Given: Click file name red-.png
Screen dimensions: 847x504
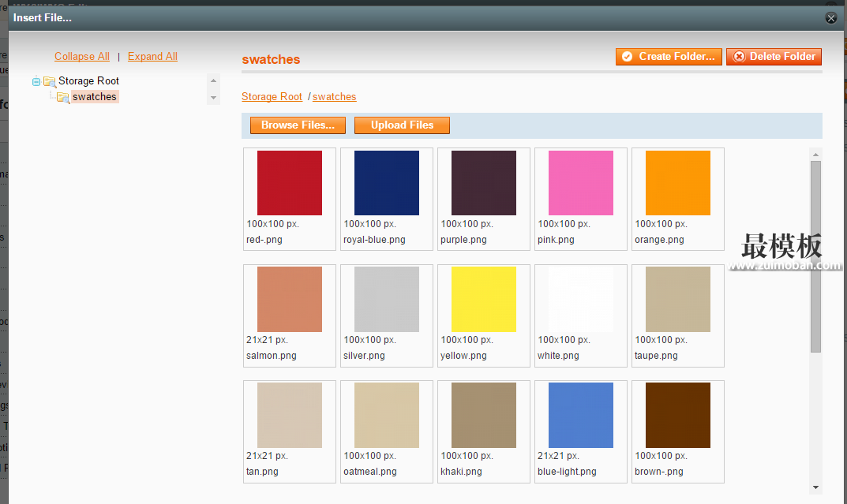Looking at the screenshot, I should (264, 240).
